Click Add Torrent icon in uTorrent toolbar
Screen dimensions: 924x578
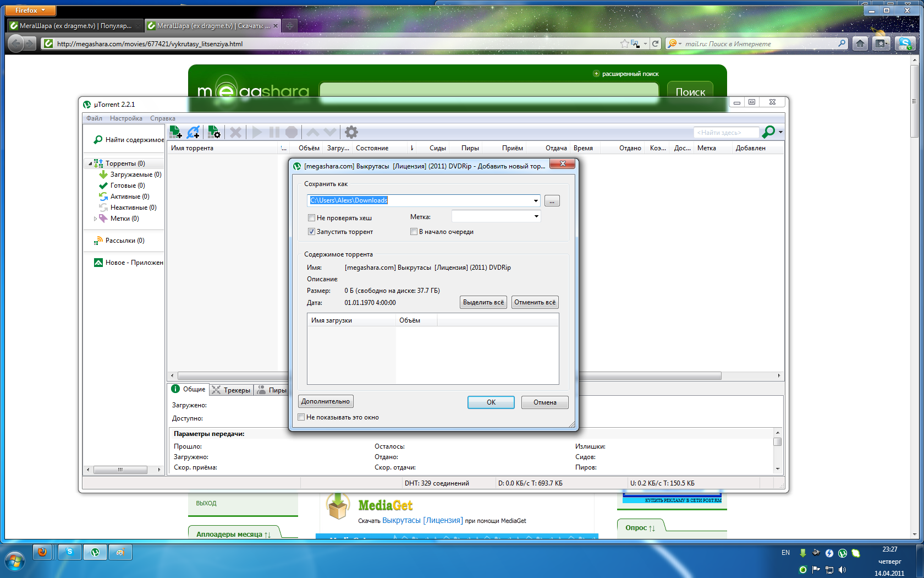click(x=176, y=132)
